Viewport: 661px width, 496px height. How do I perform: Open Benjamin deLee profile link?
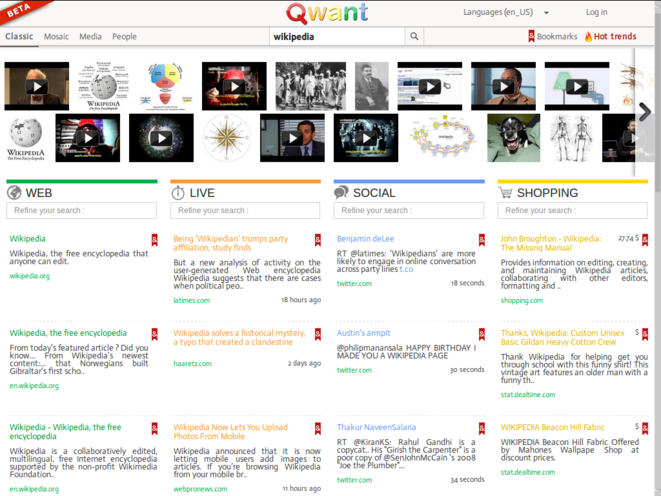[365, 239]
